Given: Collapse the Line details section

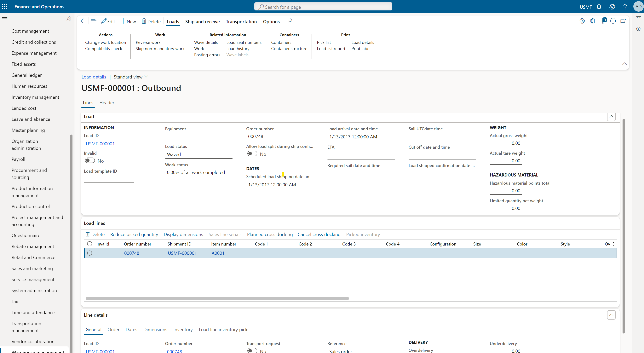Looking at the screenshot, I should [611, 315].
